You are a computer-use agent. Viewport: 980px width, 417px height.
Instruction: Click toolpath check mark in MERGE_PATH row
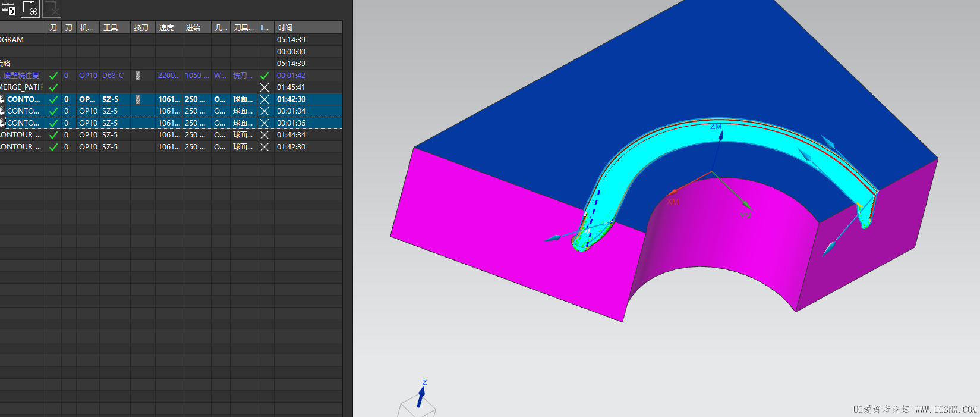tap(53, 87)
